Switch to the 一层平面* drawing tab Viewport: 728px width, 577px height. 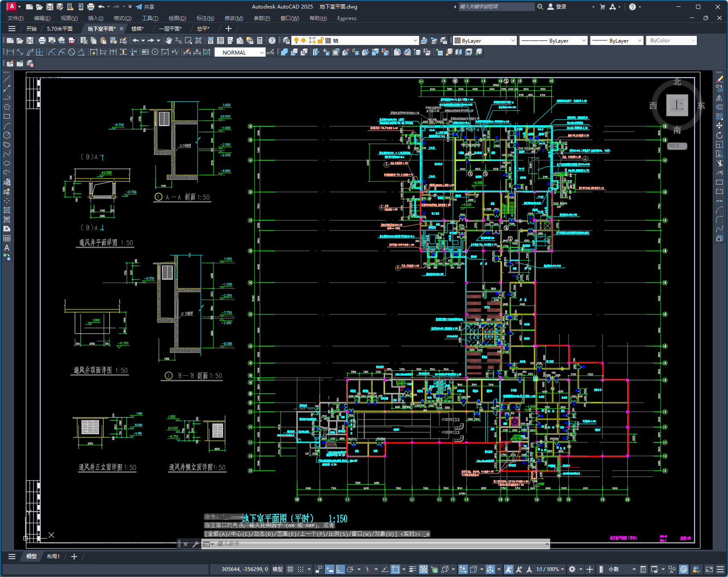pos(170,29)
